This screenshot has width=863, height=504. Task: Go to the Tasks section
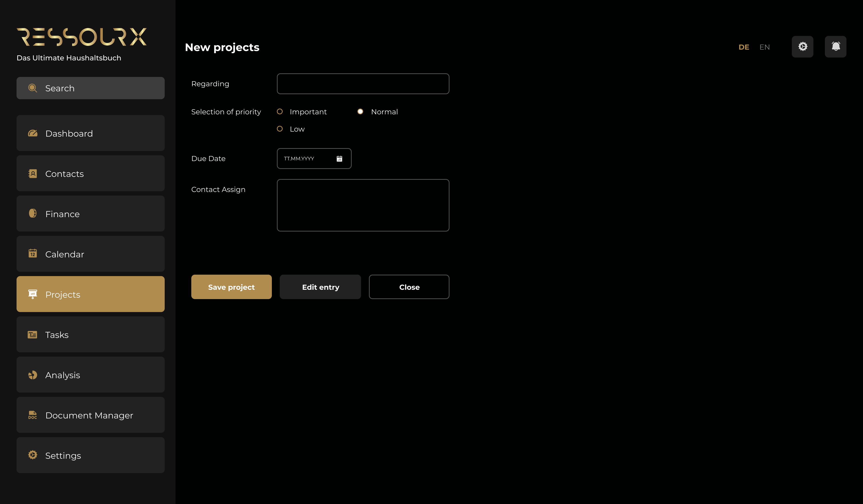(90, 335)
